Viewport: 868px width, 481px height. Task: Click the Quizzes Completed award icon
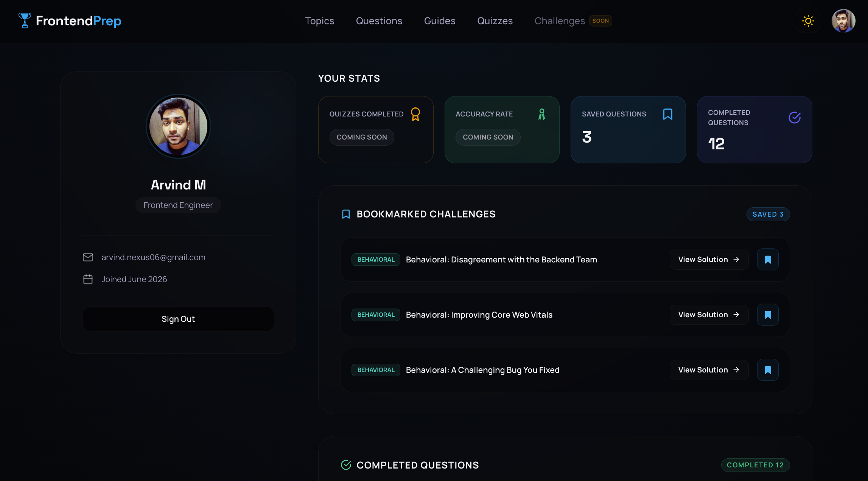[415, 114]
